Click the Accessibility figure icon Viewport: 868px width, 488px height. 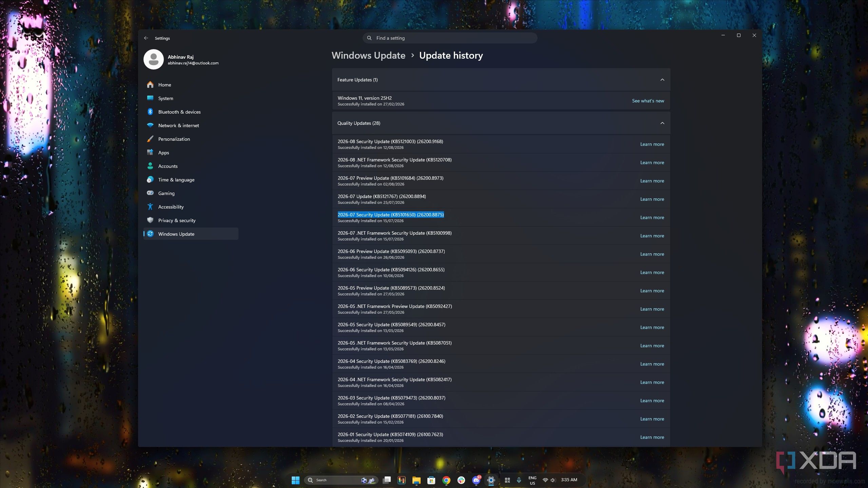(x=150, y=207)
